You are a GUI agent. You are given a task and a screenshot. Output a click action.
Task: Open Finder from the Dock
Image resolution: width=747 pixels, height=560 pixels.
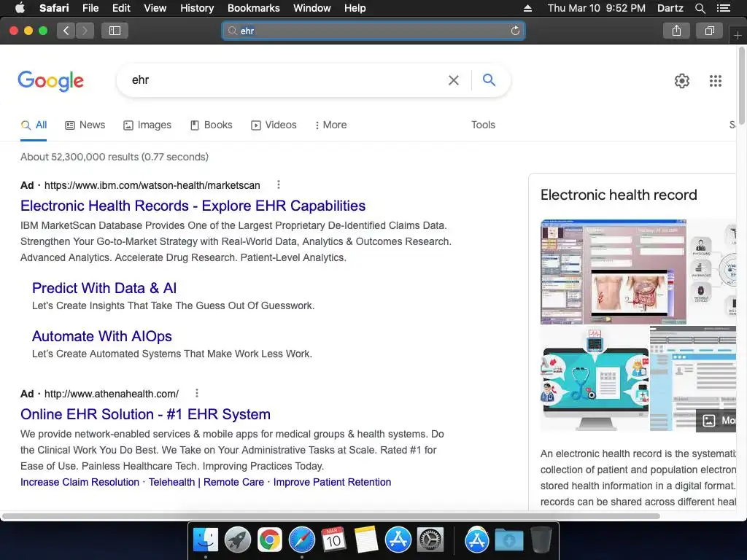tap(205, 540)
